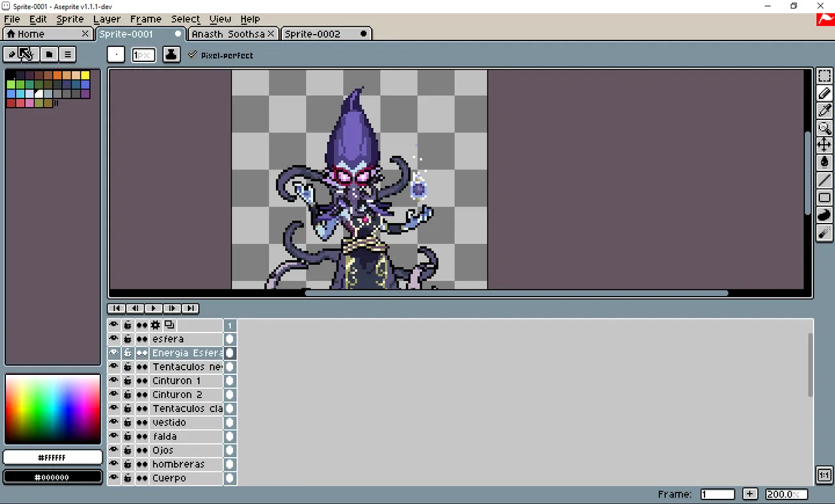Click the 1:1 zoom button
The image size is (835, 504).
(x=824, y=475)
